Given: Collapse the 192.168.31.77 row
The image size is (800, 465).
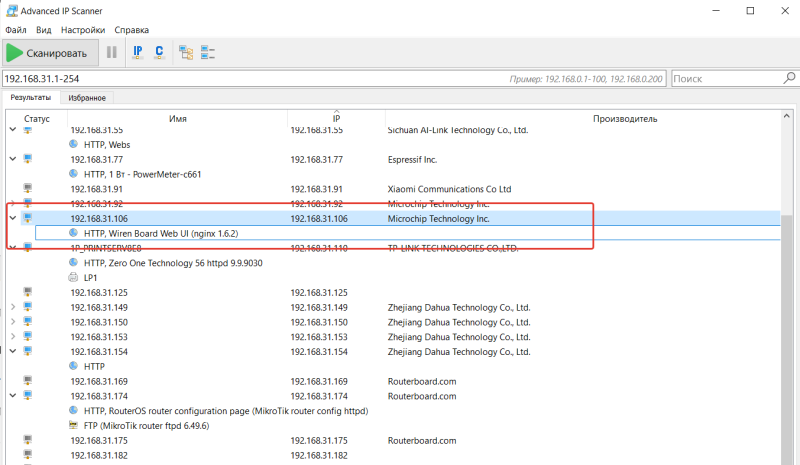Looking at the screenshot, I should 13,159.
